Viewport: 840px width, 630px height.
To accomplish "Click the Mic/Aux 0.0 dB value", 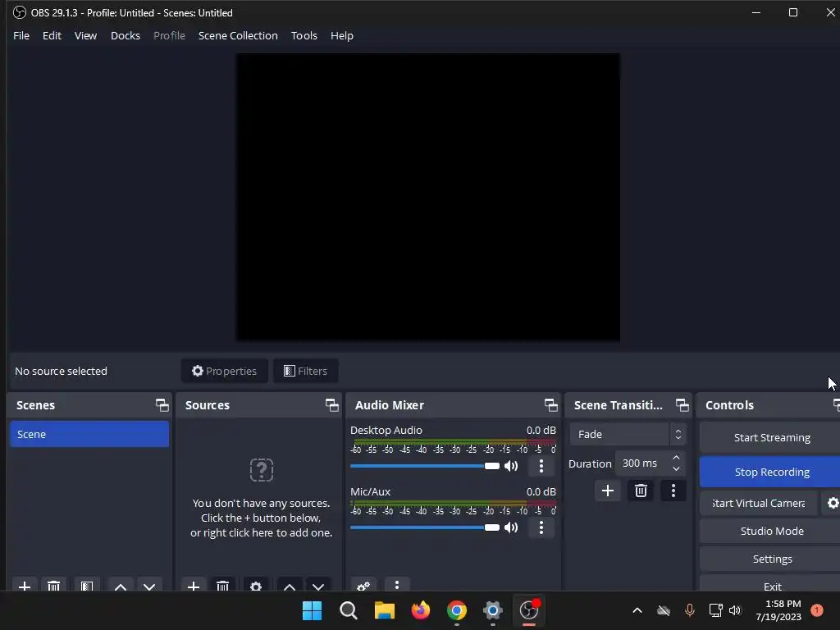I will click(541, 491).
